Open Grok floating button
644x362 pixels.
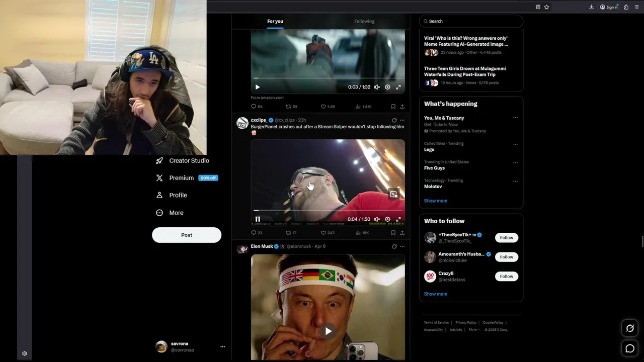[x=630, y=328]
